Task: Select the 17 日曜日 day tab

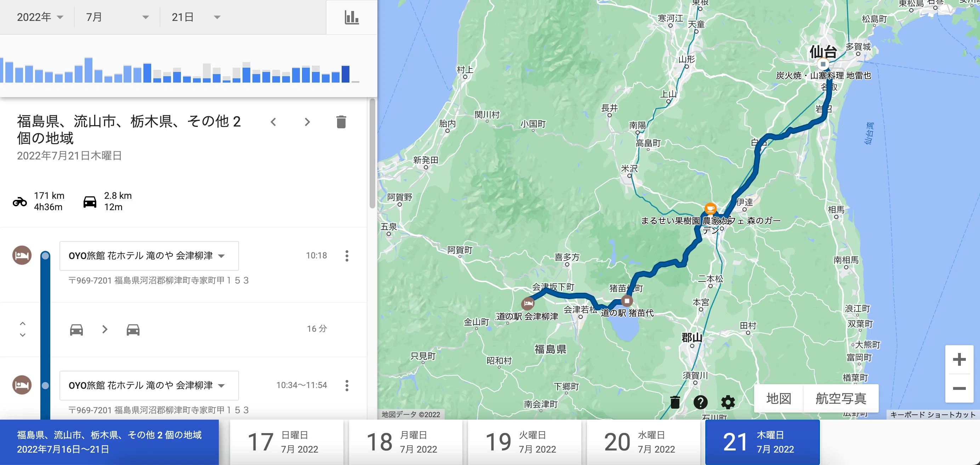Action: [286, 442]
